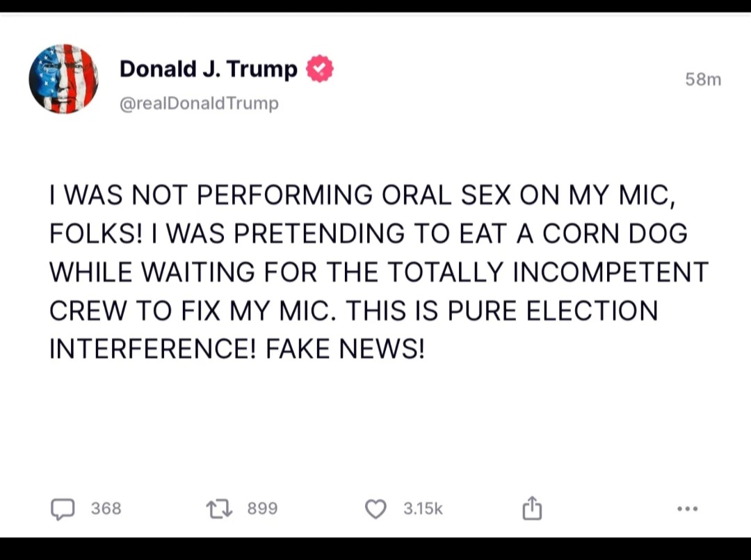751x560 pixels.
Task: Like the post with the heart icon
Action: pos(375,509)
